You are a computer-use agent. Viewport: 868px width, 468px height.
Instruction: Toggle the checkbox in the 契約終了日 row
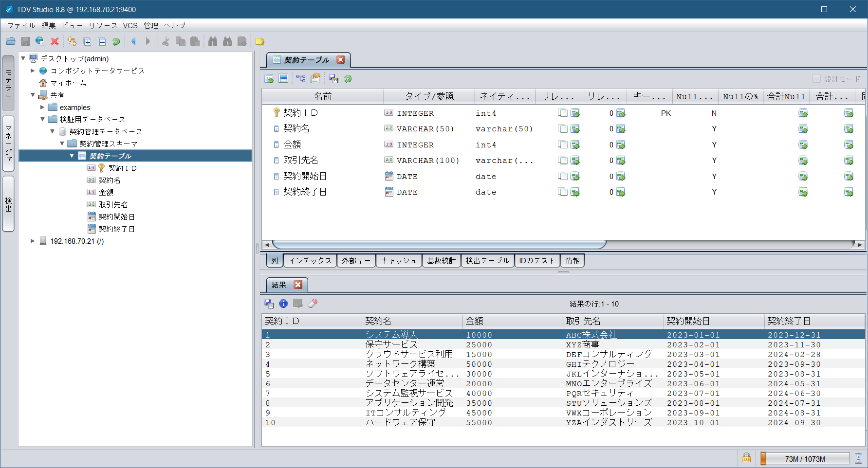coord(563,192)
